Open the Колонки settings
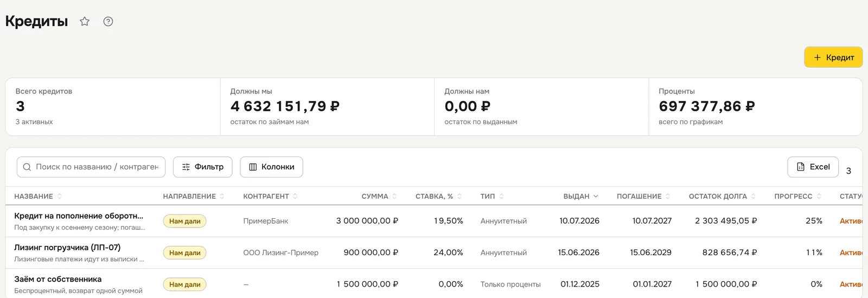Screen dimensions: 868x298 271,167
